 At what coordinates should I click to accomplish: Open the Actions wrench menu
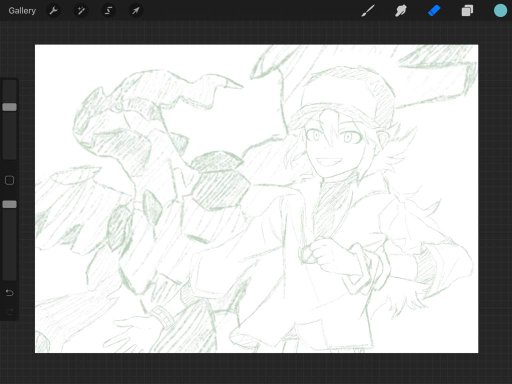(x=53, y=11)
